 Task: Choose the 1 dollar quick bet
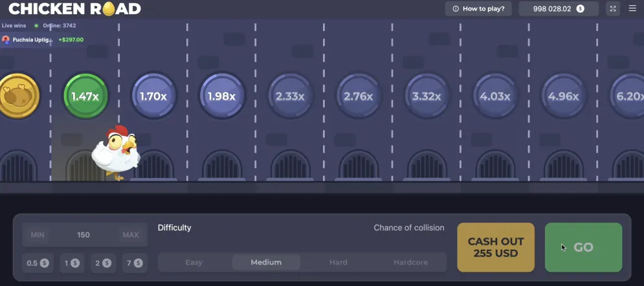click(x=72, y=263)
